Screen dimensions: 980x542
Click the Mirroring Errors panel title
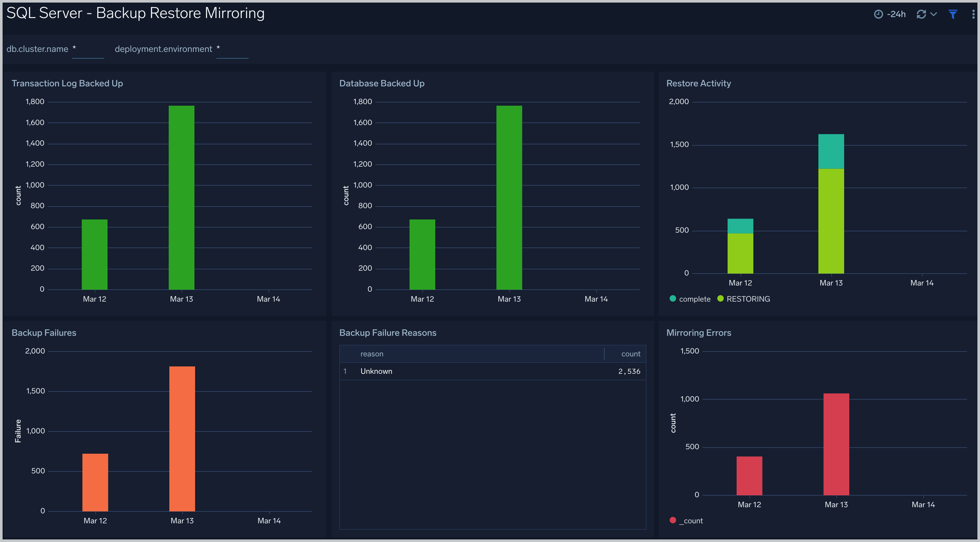tap(699, 333)
